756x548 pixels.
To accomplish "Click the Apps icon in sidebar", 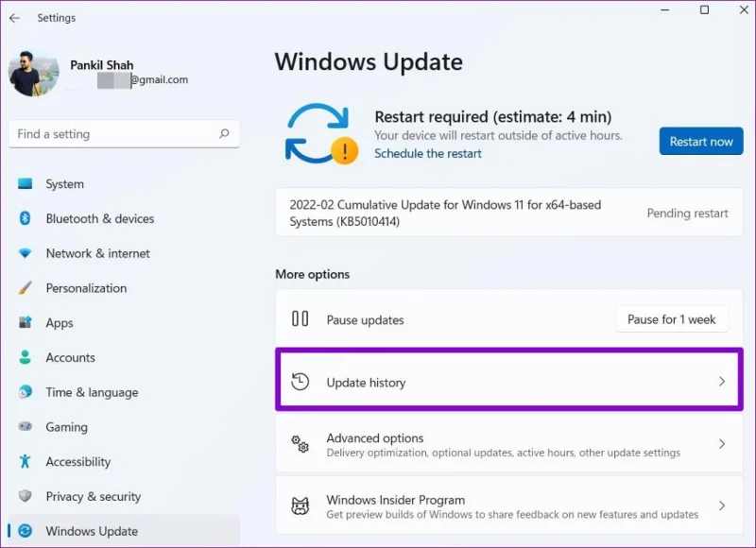I will [26, 322].
